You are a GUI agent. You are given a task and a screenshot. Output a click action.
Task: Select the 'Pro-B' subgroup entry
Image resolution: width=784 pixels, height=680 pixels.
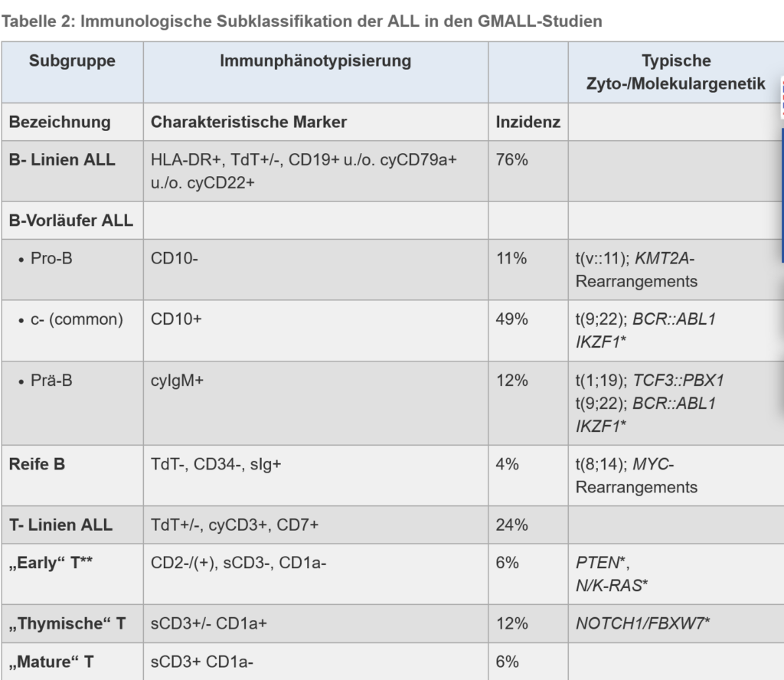51,259
